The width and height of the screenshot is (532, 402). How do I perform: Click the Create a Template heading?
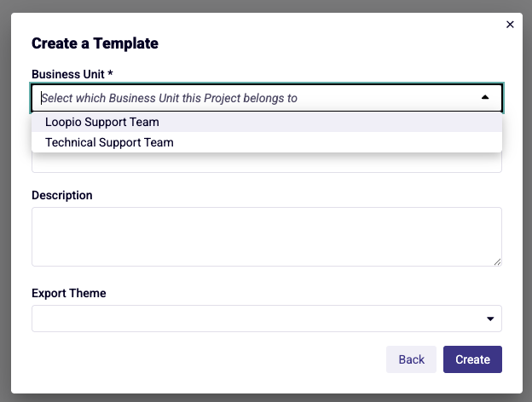95,43
